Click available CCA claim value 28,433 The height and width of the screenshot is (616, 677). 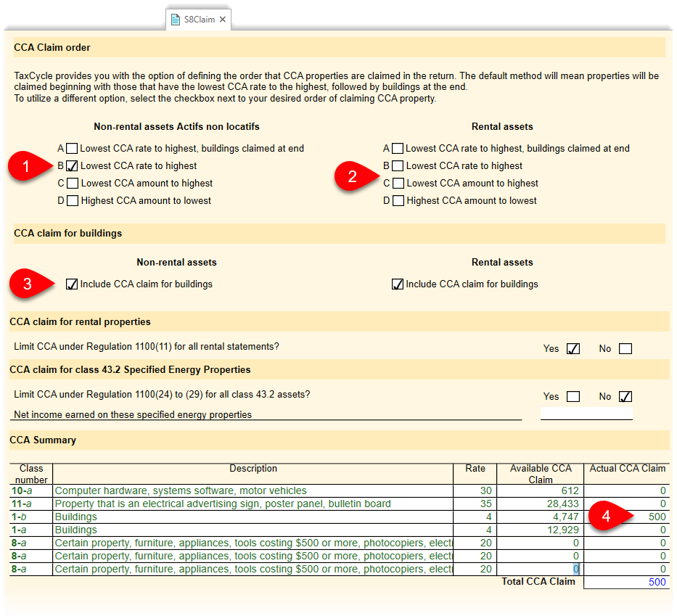562,504
